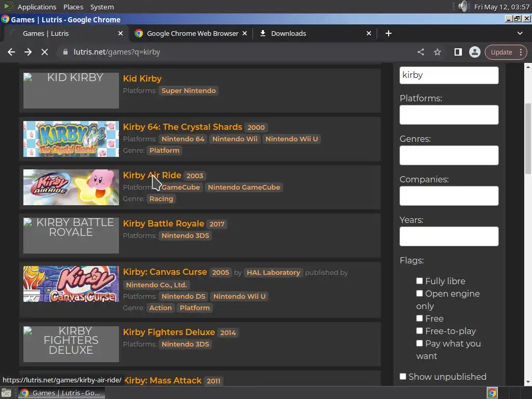This screenshot has width=532, height=399.
Task: Open the Places menu
Action: coord(73,7)
